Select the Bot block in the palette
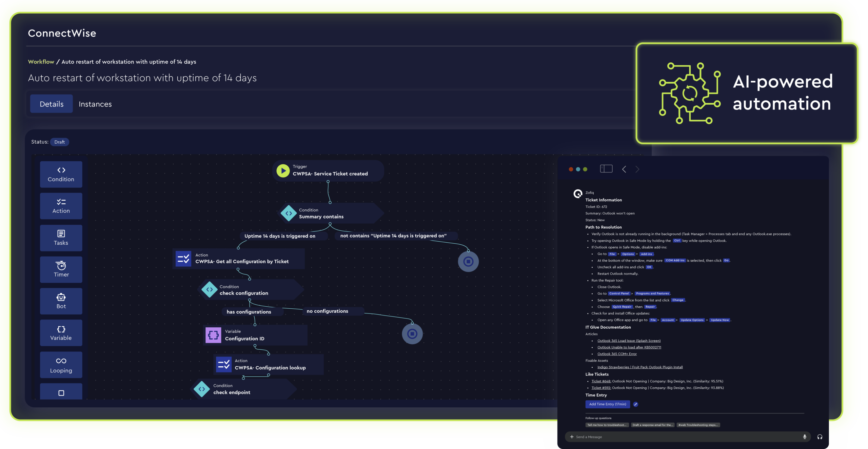 (61, 301)
